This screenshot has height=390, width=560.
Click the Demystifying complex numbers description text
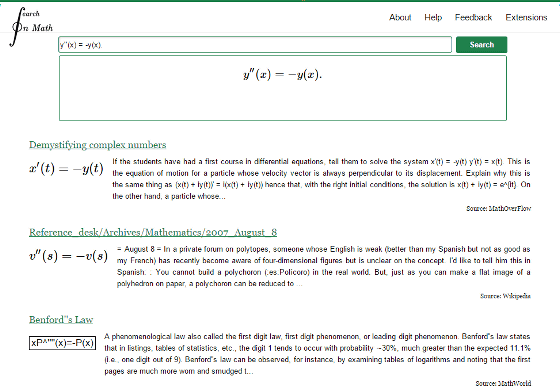(x=321, y=179)
